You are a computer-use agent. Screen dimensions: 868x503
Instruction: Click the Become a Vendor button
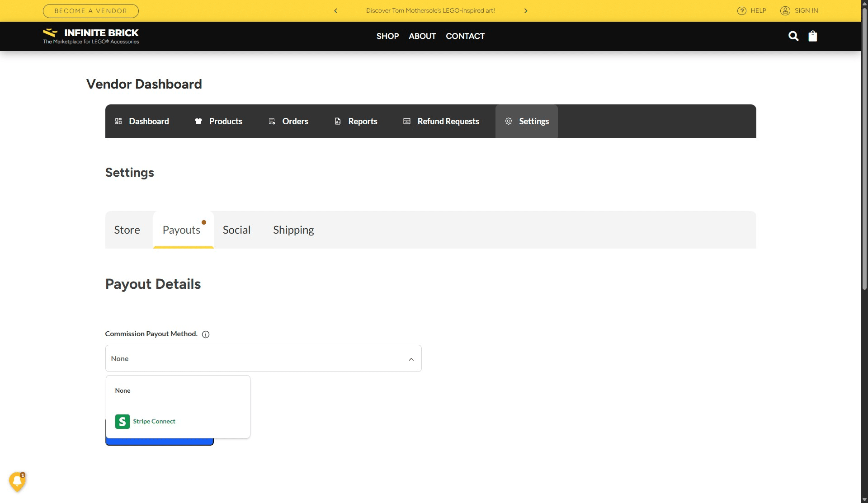91,11
